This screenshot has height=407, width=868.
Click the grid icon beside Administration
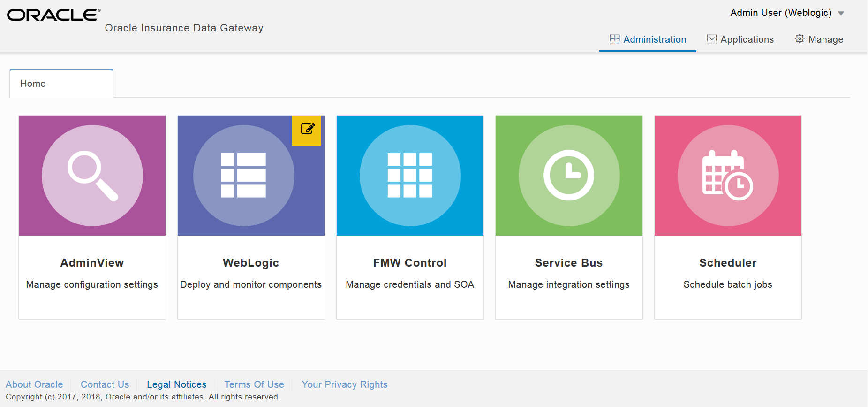coord(615,39)
